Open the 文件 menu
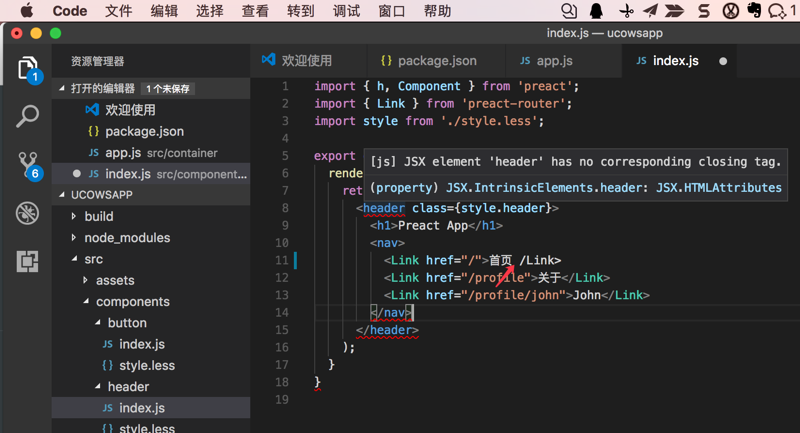The image size is (800, 433). coord(119,11)
